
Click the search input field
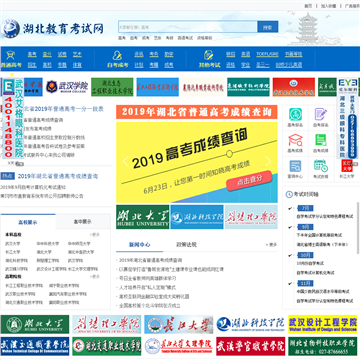(x=188, y=27)
